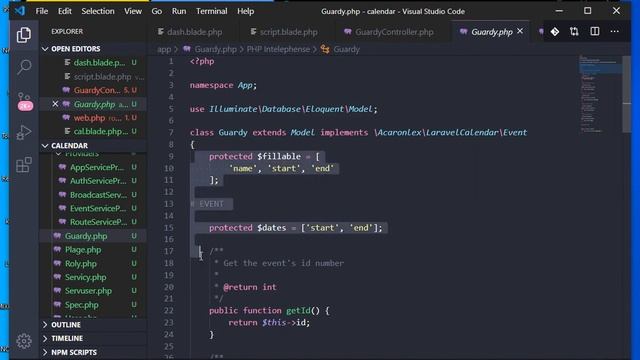Open dash.blade.php in Open Editors
The width and height of the screenshot is (640, 360).
[x=99, y=62]
